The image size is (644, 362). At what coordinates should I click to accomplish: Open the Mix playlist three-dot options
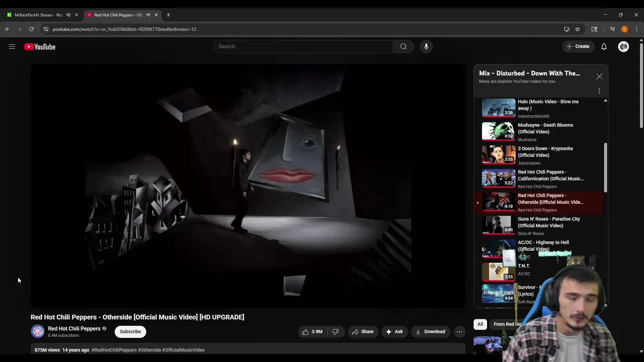tap(599, 91)
